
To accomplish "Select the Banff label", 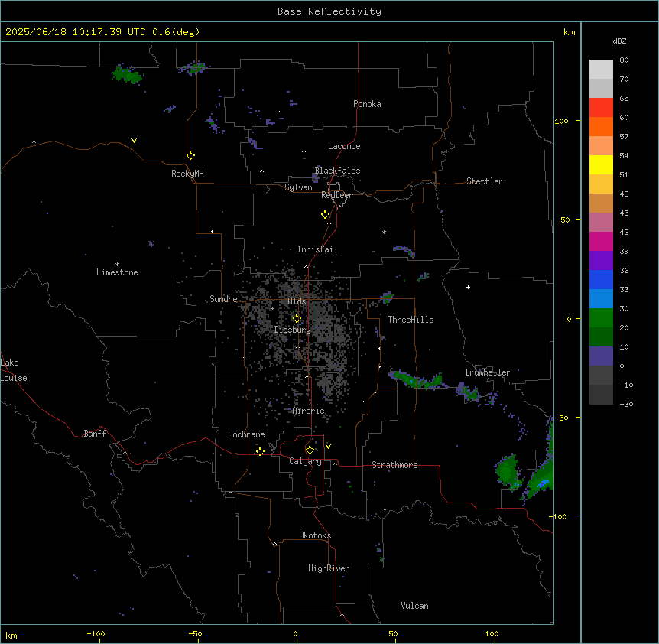I will tap(95, 434).
